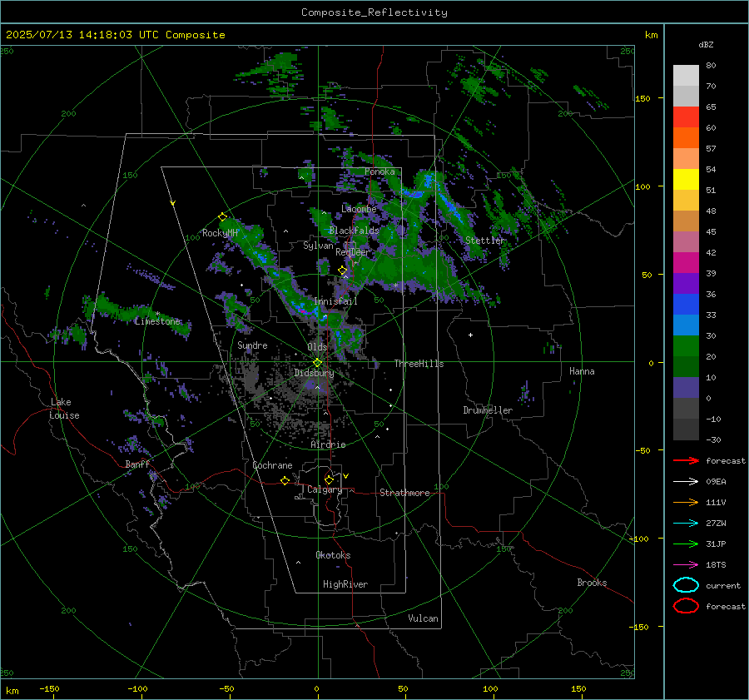
Task: Click the HighRiver town label
Action: point(345,584)
